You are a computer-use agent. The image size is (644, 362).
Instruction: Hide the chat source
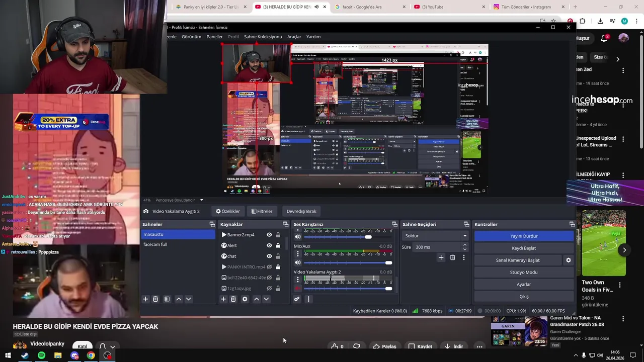[269, 256]
